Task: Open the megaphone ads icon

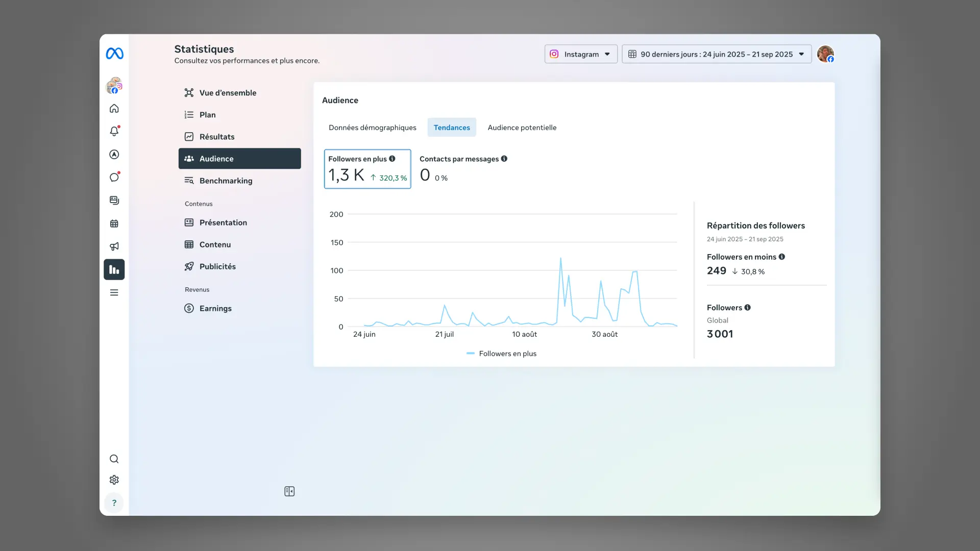Action: coord(114,246)
